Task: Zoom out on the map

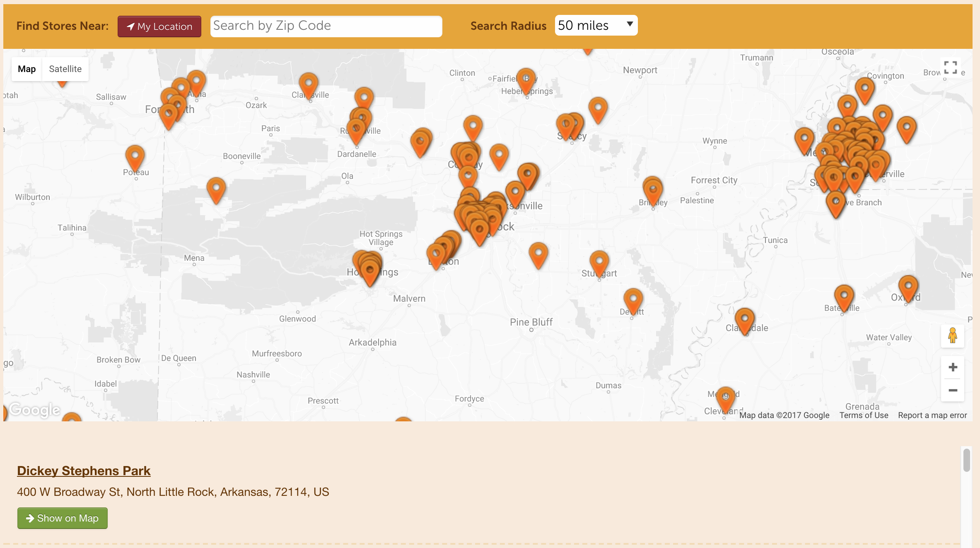Action: (953, 390)
